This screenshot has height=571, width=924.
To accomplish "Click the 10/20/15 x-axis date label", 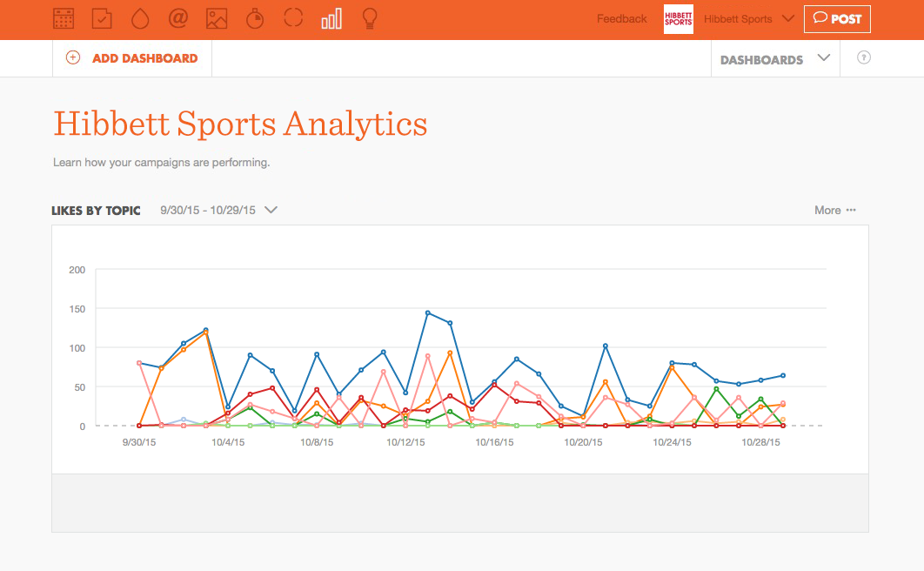I will click(583, 442).
